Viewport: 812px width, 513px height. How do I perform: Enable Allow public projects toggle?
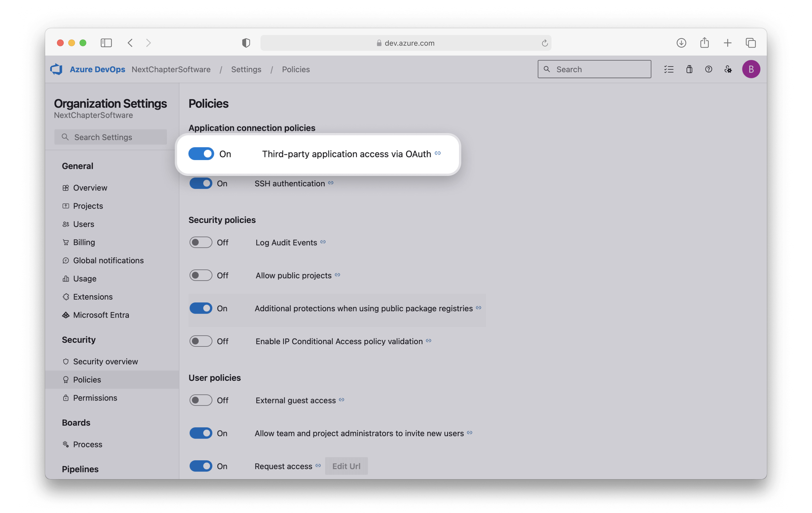point(201,275)
